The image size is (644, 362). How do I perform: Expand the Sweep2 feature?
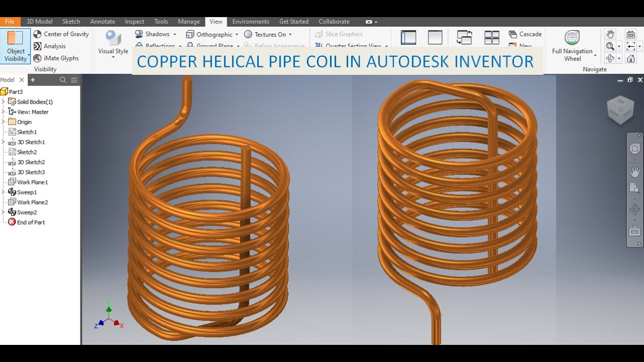[x=3, y=212]
